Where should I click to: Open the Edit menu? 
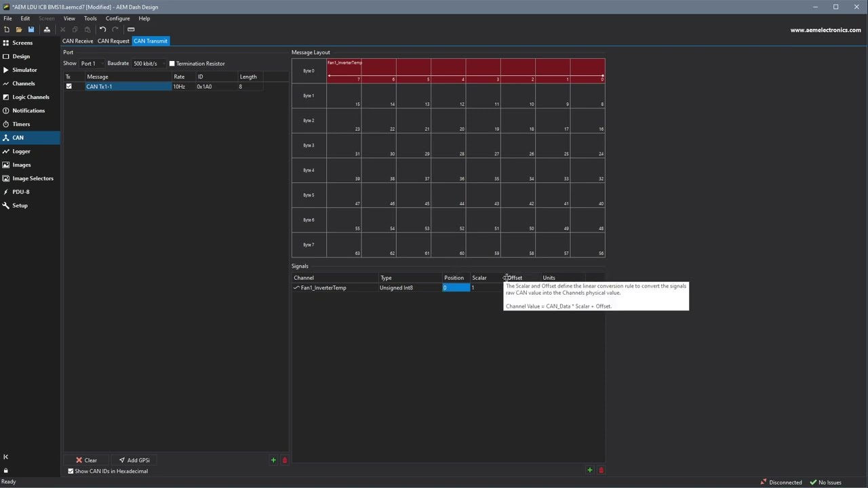[x=25, y=18]
